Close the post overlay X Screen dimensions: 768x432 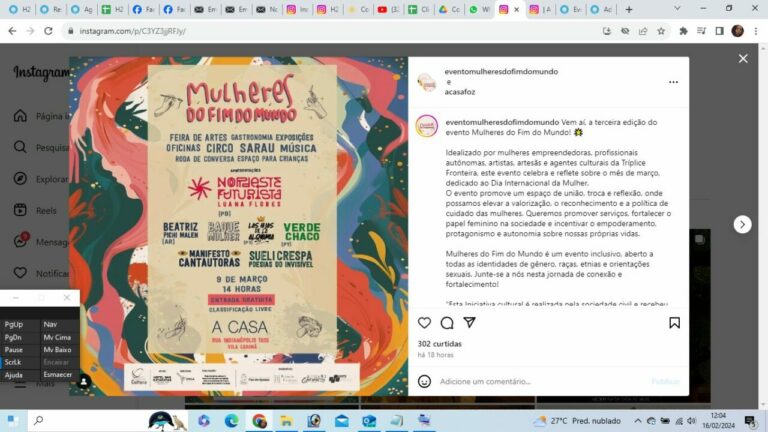tap(743, 59)
